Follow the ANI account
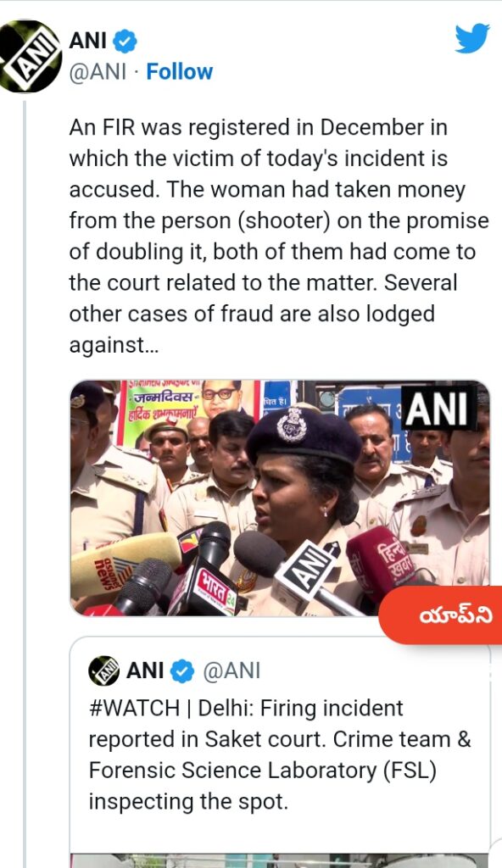 tap(179, 72)
